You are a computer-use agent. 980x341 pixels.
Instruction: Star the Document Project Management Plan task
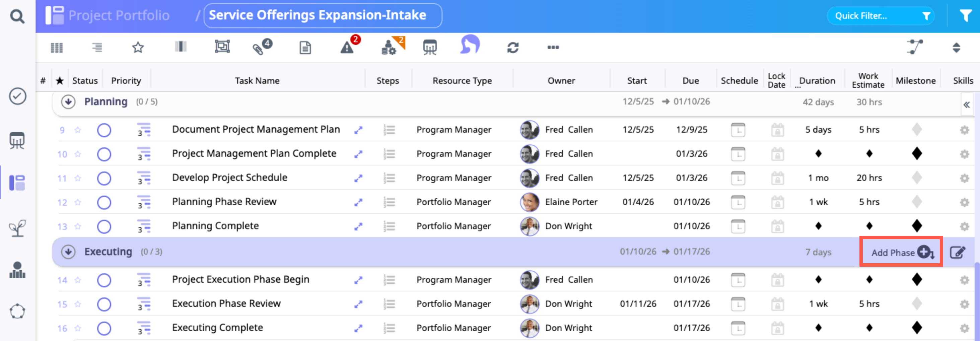[78, 130]
